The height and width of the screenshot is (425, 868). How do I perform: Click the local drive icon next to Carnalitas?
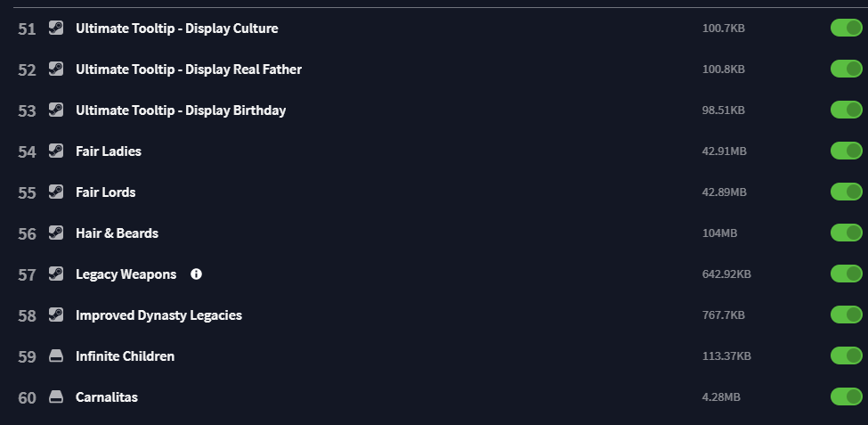pos(56,396)
